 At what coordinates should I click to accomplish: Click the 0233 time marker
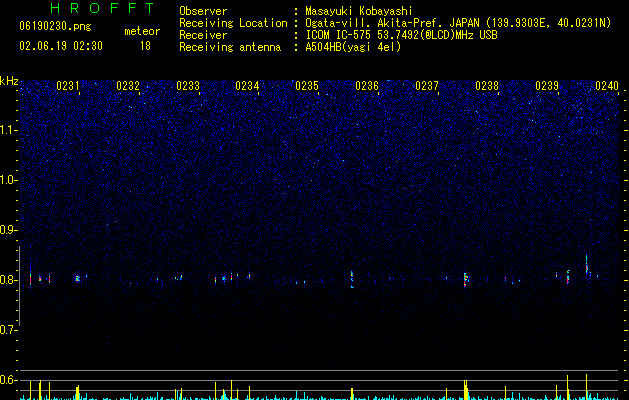(x=188, y=86)
